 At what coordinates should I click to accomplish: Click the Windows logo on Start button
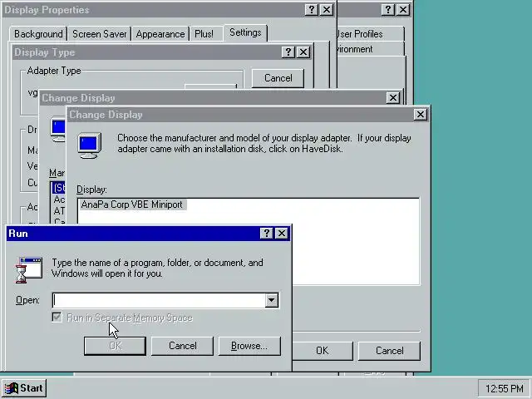[x=11, y=388]
